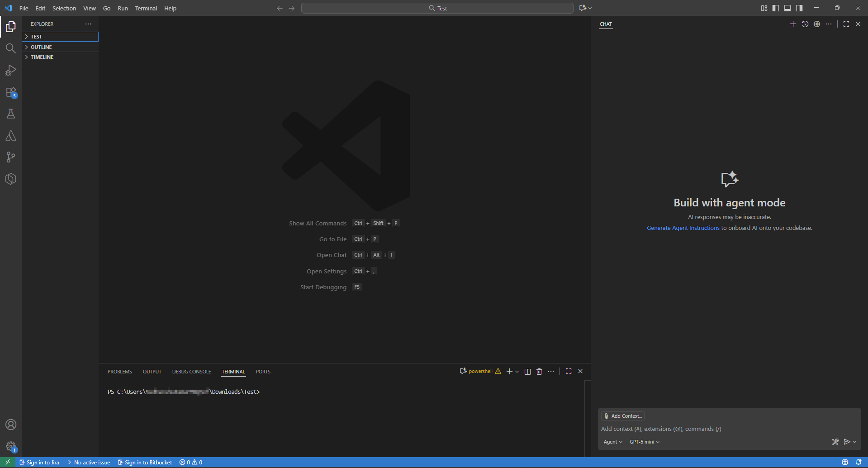The width and height of the screenshot is (868, 468).
Task: Open Copilot chat icon in title bar
Action: (x=583, y=8)
